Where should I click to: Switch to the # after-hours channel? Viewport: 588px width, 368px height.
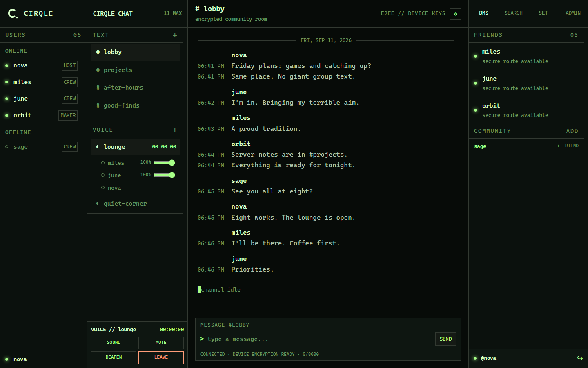coord(135,88)
